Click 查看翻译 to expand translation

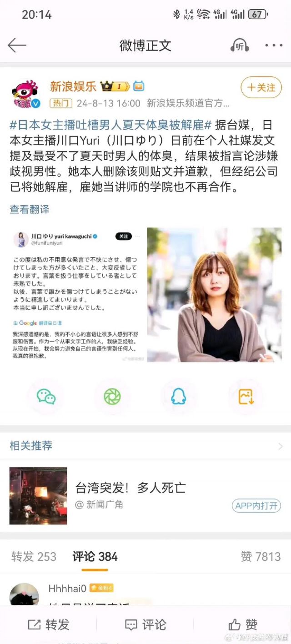coord(30,210)
